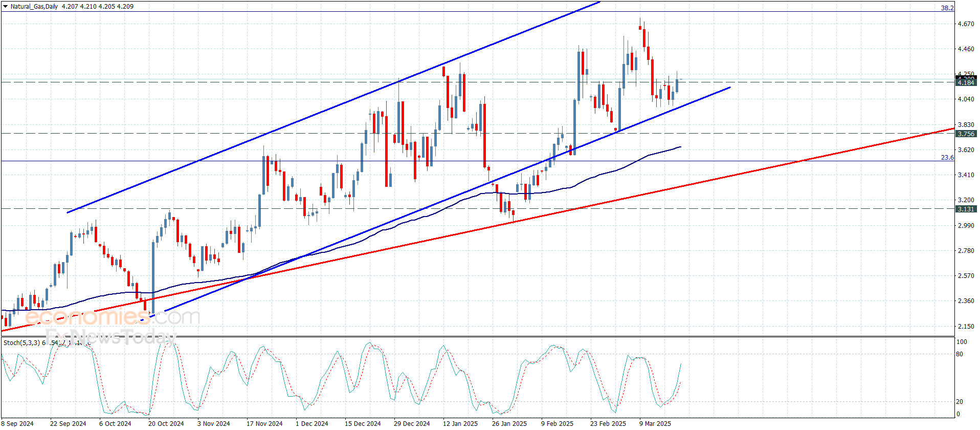Viewport: 980px width, 430px height.
Task: Click the 8 Sep 2024 date label
Action: click(x=17, y=423)
